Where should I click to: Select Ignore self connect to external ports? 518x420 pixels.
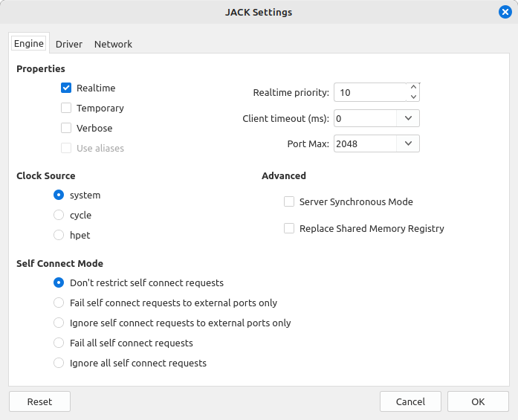[59, 323]
